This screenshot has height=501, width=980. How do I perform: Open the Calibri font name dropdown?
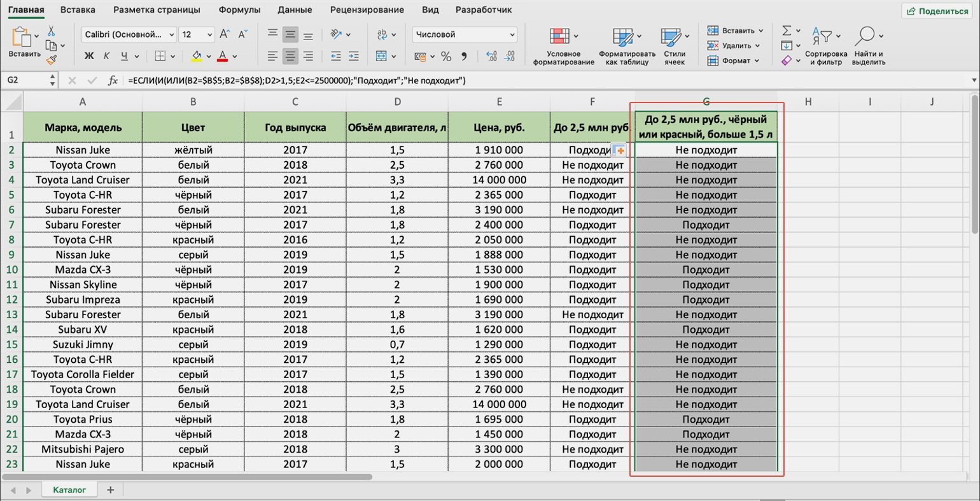[129, 34]
